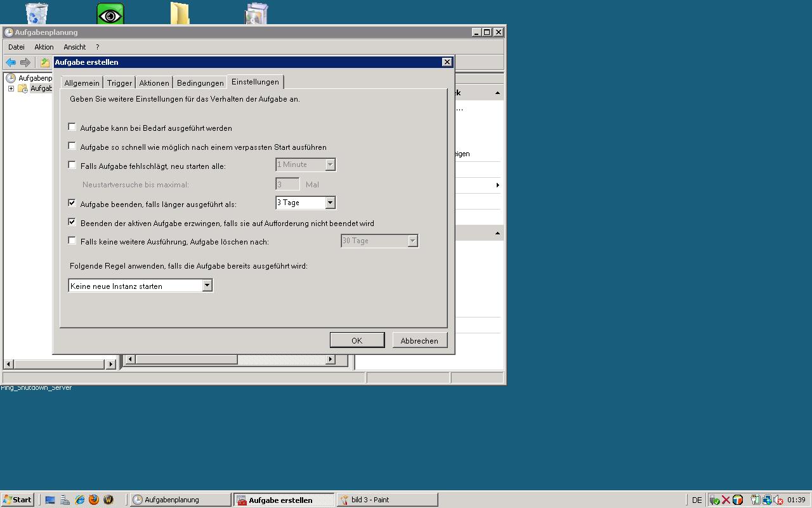Open the Bedingungen tab
812x508 pixels.
point(200,83)
